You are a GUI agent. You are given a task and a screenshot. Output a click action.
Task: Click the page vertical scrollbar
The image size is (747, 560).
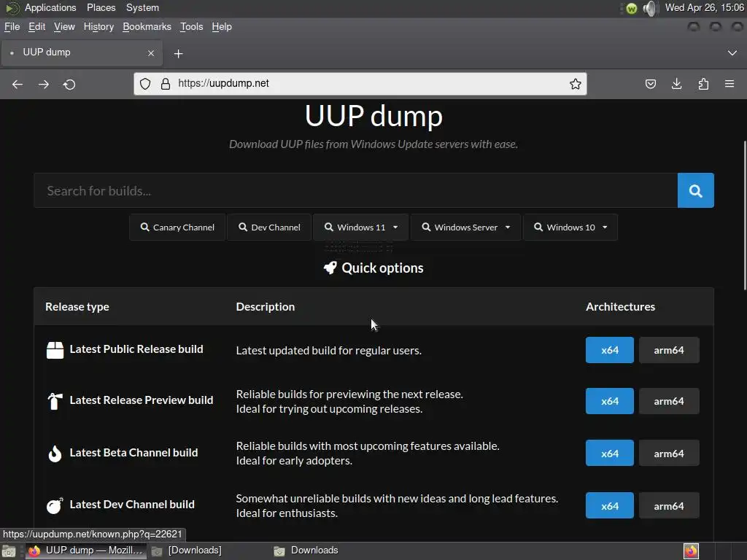click(x=745, y=215)
